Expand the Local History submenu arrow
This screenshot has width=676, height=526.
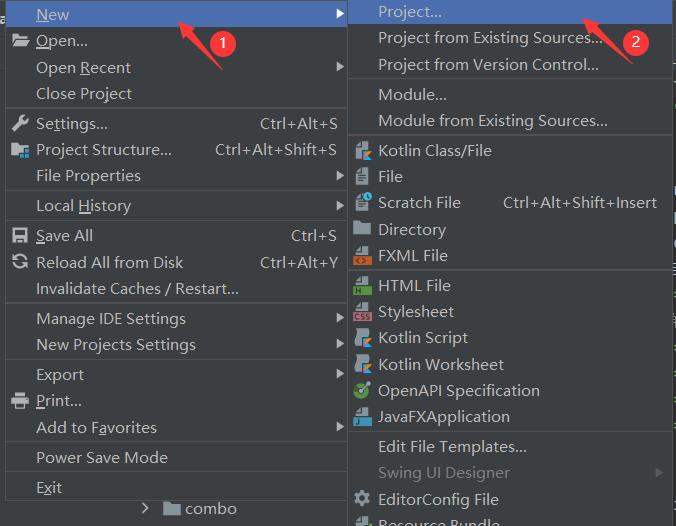click(x=340, y=206)
